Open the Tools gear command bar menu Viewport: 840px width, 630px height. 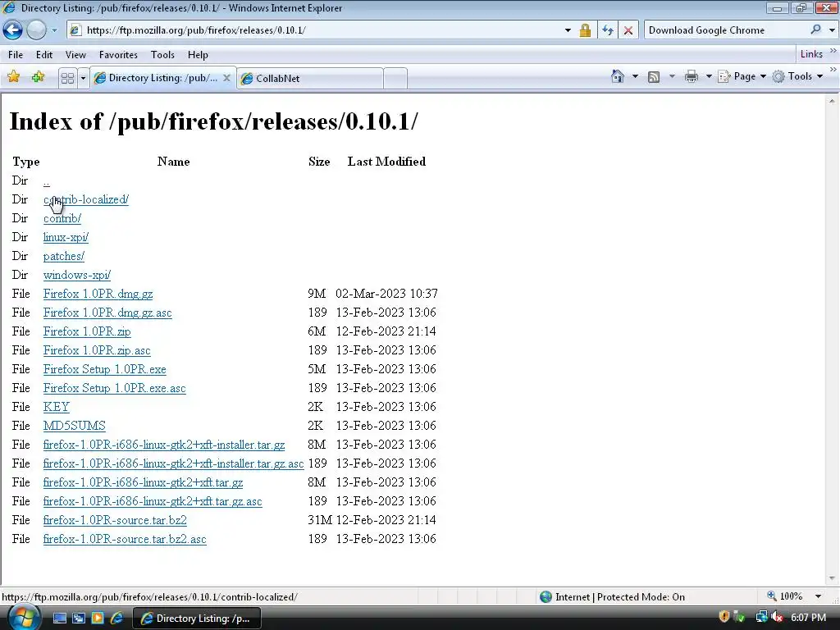click(x=797, y=76)
